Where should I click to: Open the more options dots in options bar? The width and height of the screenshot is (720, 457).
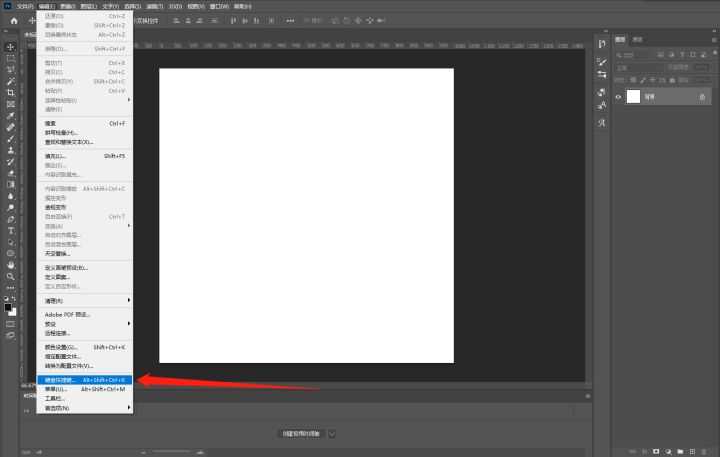[x=290, y=21]
